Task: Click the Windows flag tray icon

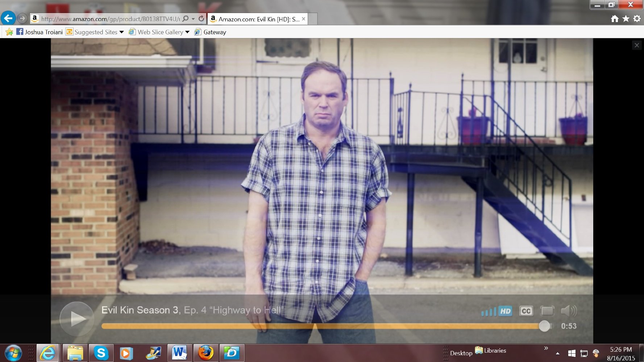Action: click(572, 353)
